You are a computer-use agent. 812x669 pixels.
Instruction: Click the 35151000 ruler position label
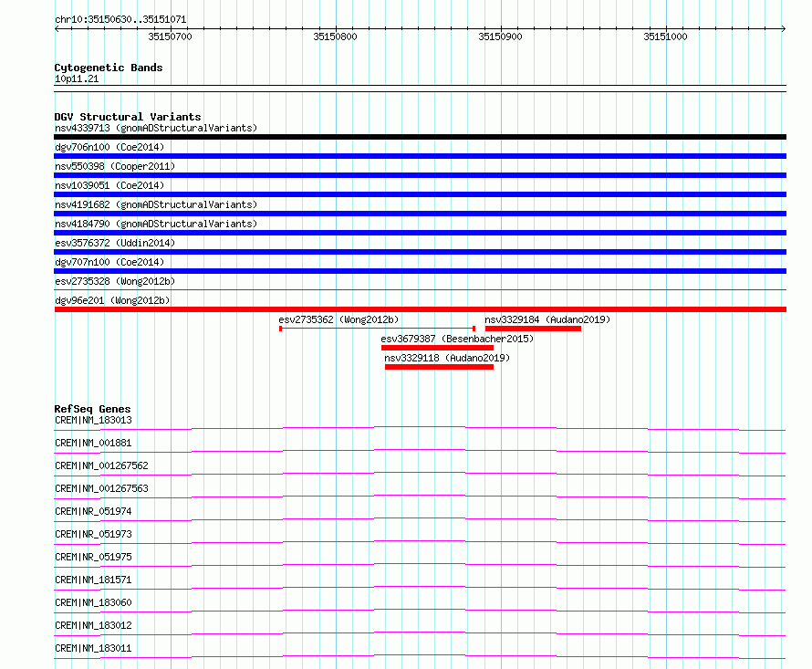[665, 37]
